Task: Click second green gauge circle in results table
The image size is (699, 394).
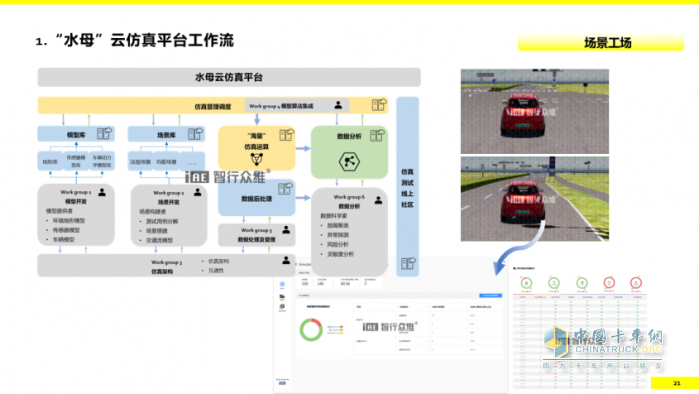Action: [554, 283]
